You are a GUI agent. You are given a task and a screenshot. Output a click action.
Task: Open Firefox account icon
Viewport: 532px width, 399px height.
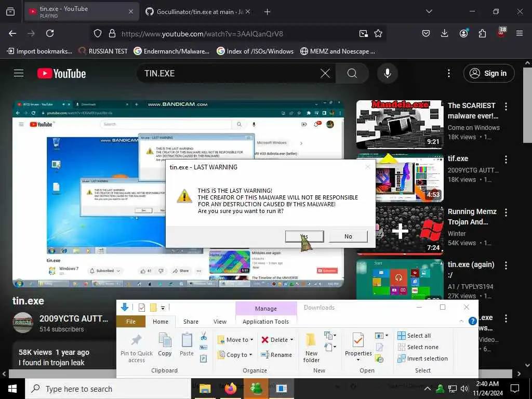click(x=463, y=33)
